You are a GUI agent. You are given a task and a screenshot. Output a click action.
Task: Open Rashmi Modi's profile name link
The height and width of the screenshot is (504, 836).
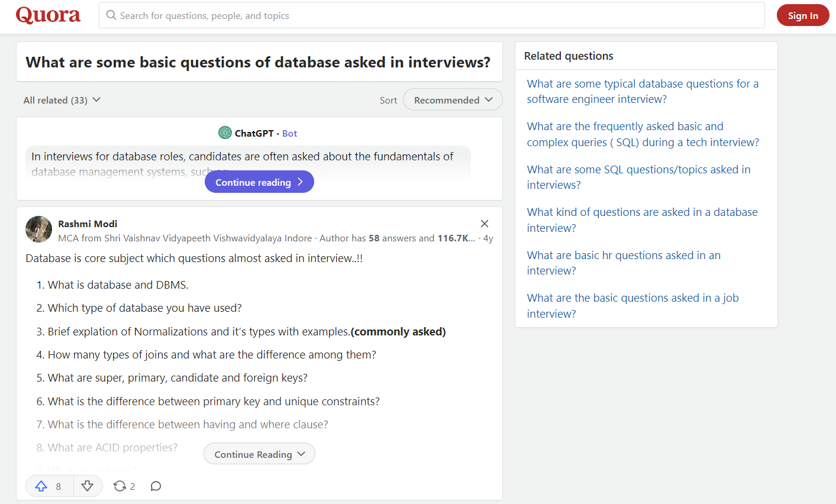88,224
